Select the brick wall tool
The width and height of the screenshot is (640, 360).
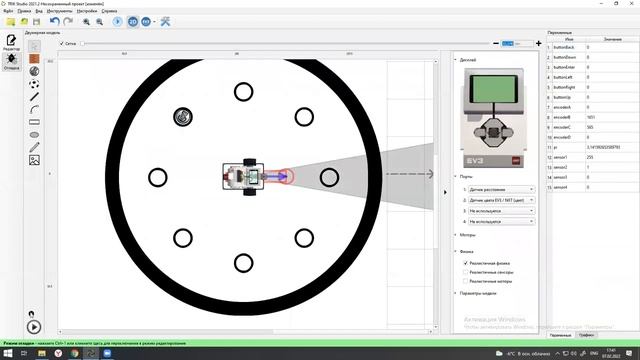click(34, 59)
